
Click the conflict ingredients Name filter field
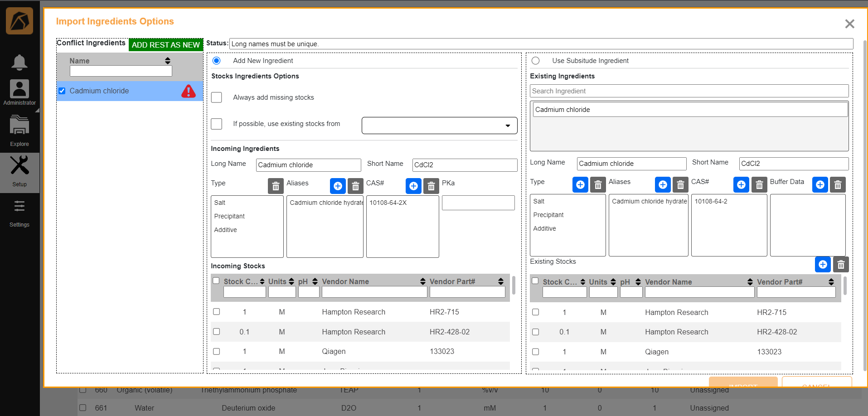point(121,71)
